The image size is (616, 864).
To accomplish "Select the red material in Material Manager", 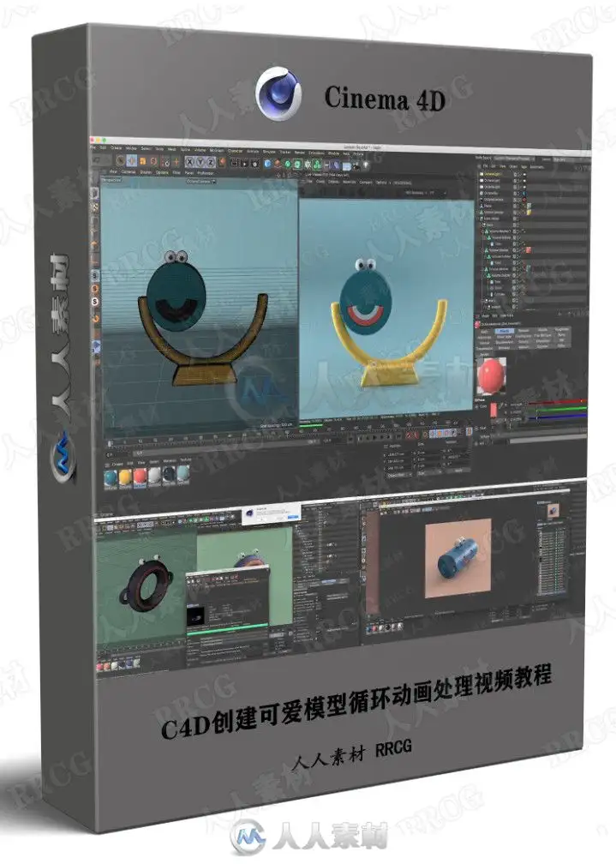I will point(140,475).
